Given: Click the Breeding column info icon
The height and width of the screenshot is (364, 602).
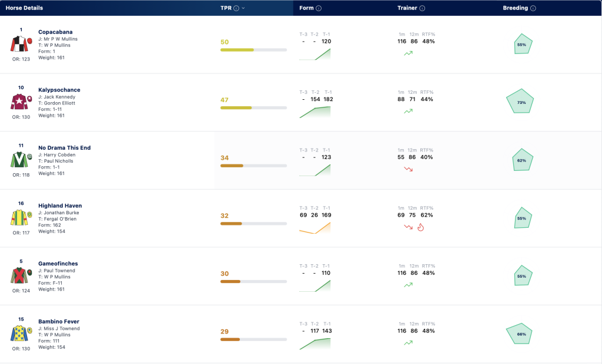Looking at the screenshot, I should (533, 8).
